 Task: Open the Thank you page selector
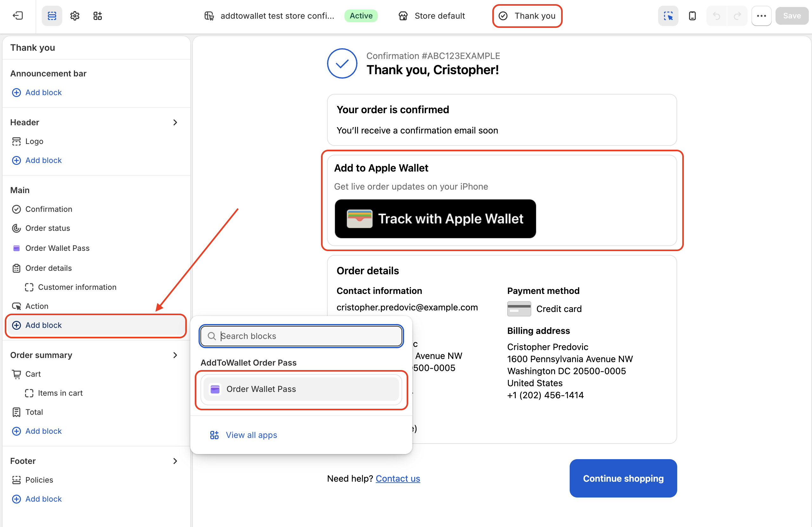click(527, 16)
